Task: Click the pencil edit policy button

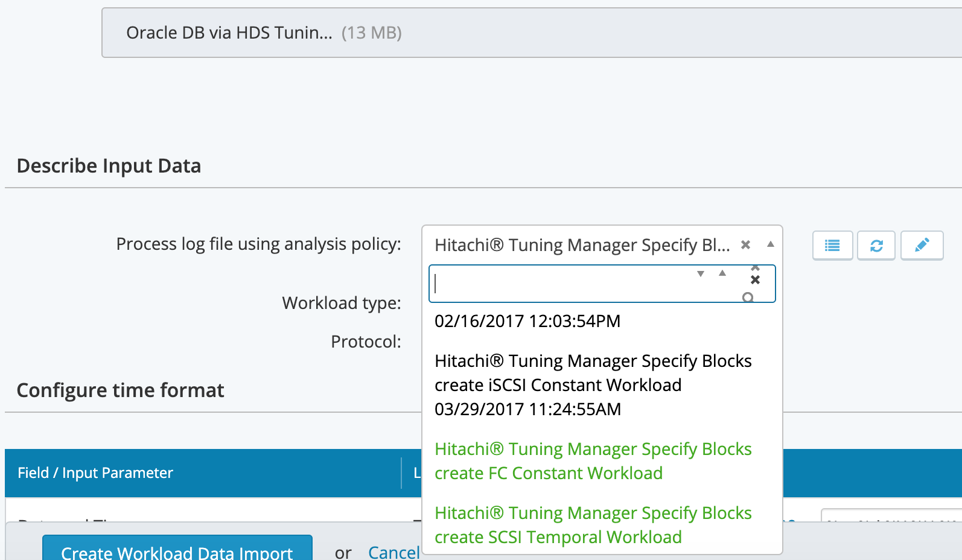Action: [922, 246]
